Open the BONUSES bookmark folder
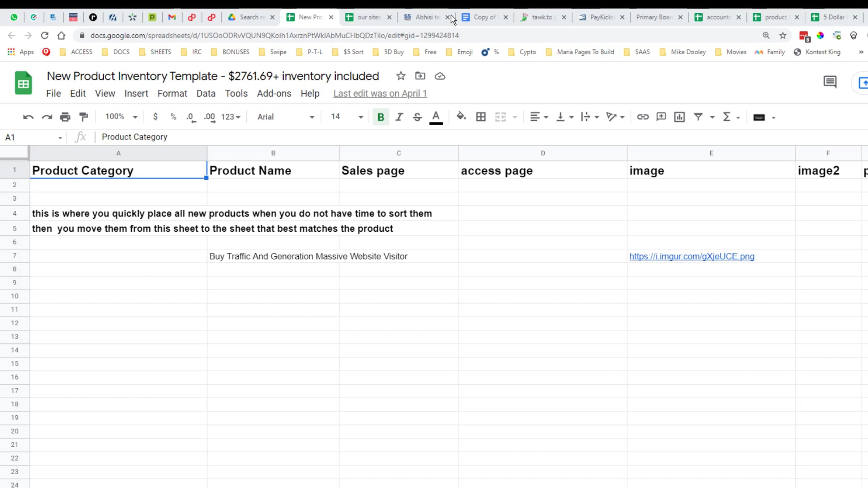 [231, 52]
